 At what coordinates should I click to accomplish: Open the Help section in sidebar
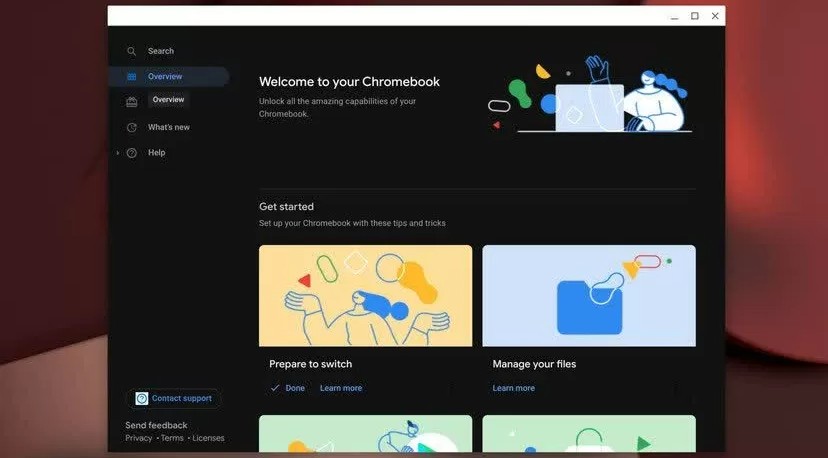click(x=156, y=153)
